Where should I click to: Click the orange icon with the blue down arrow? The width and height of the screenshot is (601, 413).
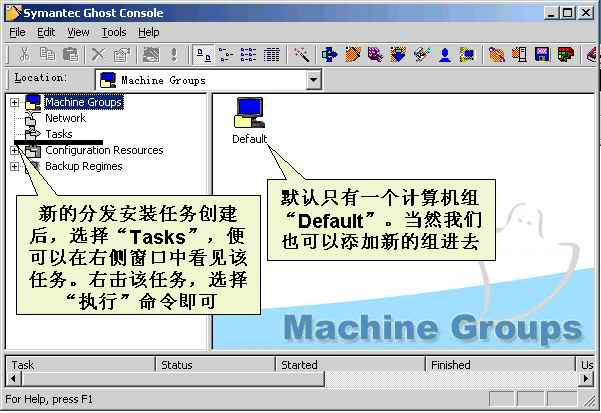pyautogui.click(x=398, y=55)
